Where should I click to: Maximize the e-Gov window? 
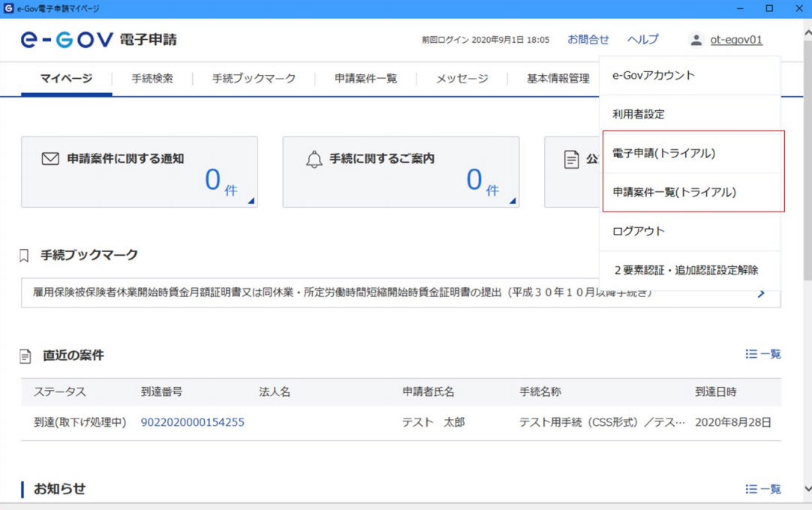click(x=769, y=8)
